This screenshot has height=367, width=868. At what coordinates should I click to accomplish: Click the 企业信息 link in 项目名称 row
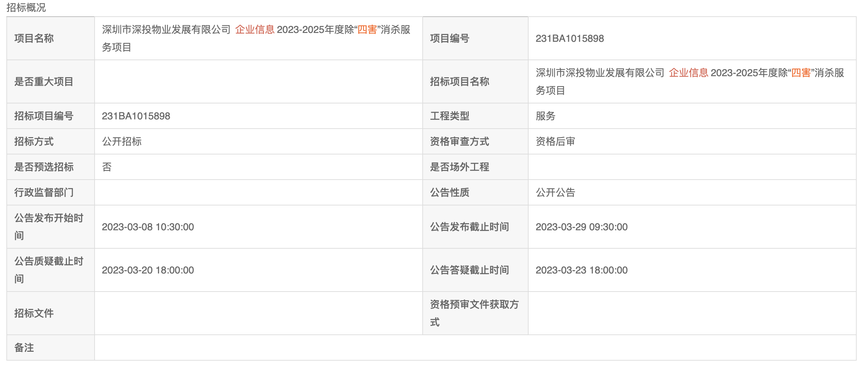pos(255,29)
